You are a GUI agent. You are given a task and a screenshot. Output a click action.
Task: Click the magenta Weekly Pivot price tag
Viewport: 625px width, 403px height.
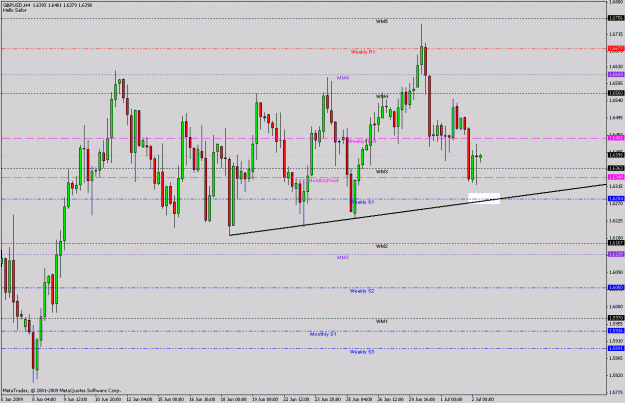click(616, 138)
